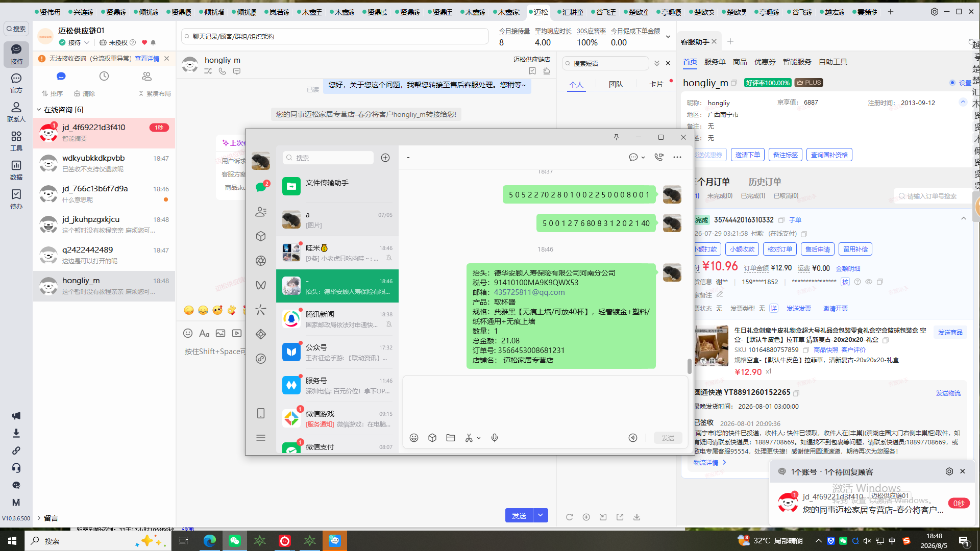Click the scissors screenshot icon in WeChat
Screen dimensions: 980x551
coord(469,438)
